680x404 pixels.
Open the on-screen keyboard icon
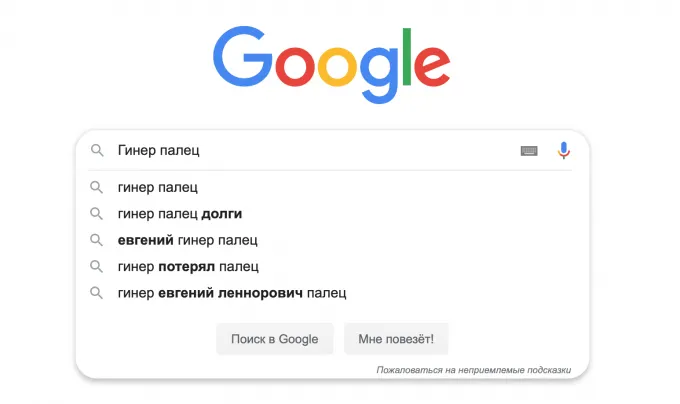tap(529, 151)
